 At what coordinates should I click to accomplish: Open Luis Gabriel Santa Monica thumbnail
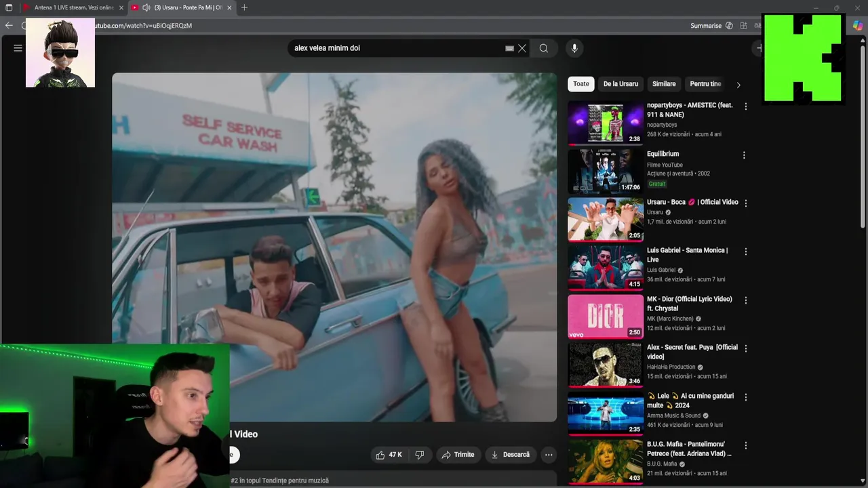click(x=606, y=268)
